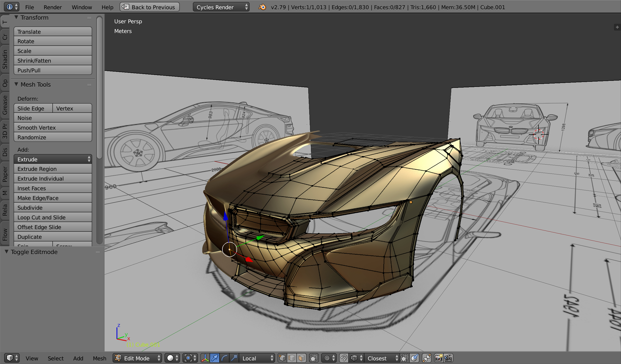
Task: Click the OpenGL render animation clapper icon
Action: (448, 358)
